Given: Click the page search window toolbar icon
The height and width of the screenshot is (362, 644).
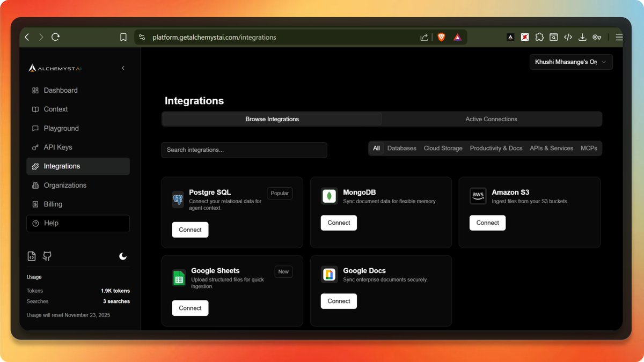Looking at the screenshot, I should [553, 37].
